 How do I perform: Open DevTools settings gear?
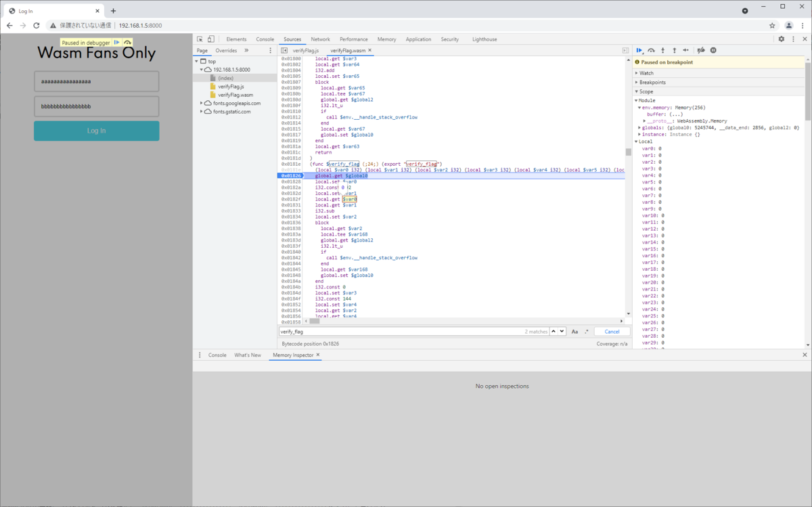click(x=782, y=39)
